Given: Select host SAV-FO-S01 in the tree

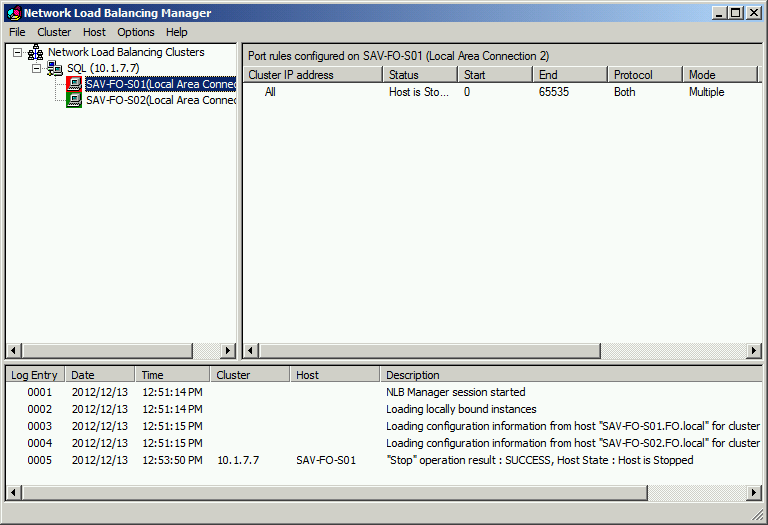Looking at the screenshot, I should 161,84.
